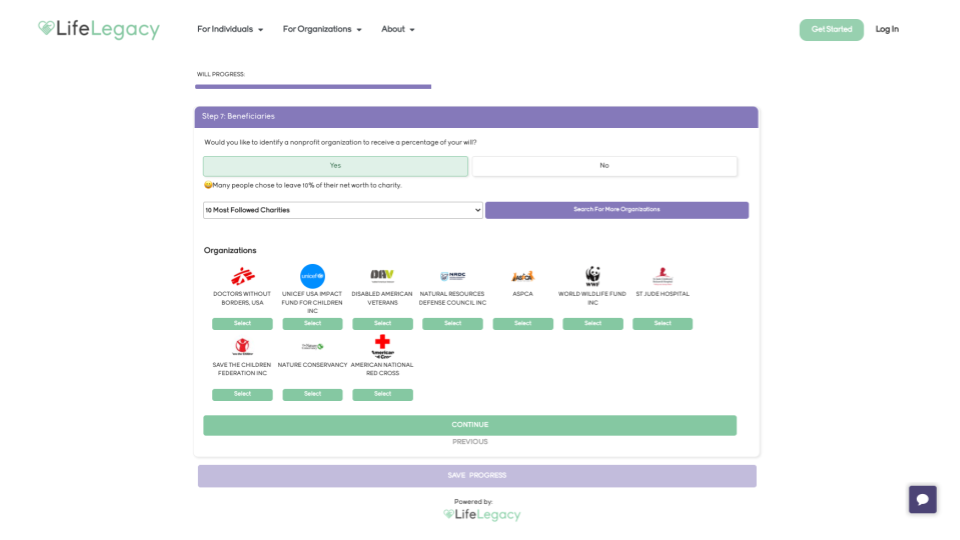This screenshot has width=960, height=540.
Task: Click Log In link
Action: 887,29
